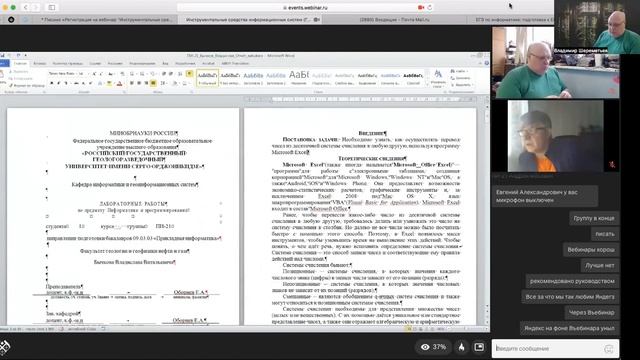Switch to Ссылки ribbon tab

[x=95, y=63]
